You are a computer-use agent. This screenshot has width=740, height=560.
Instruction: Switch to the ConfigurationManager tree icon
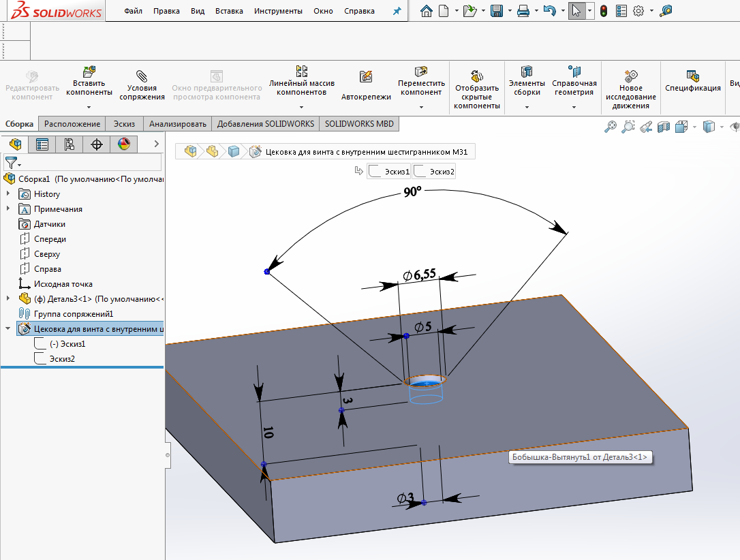pyautogui.click(x=69, y=144)
